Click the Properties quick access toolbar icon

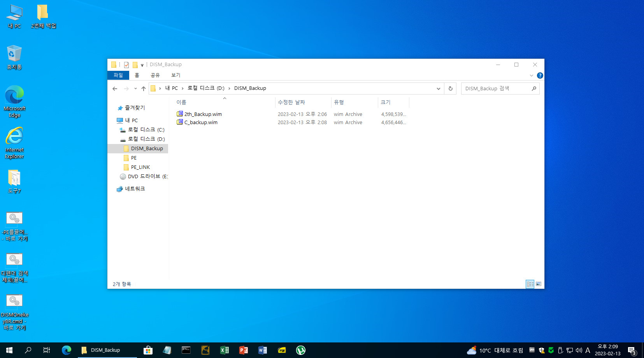point(126,65)
